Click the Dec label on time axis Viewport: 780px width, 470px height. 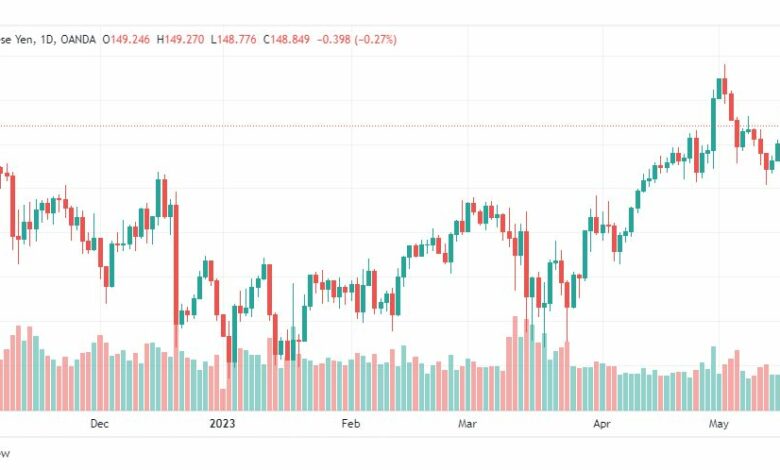pos(99,424)
